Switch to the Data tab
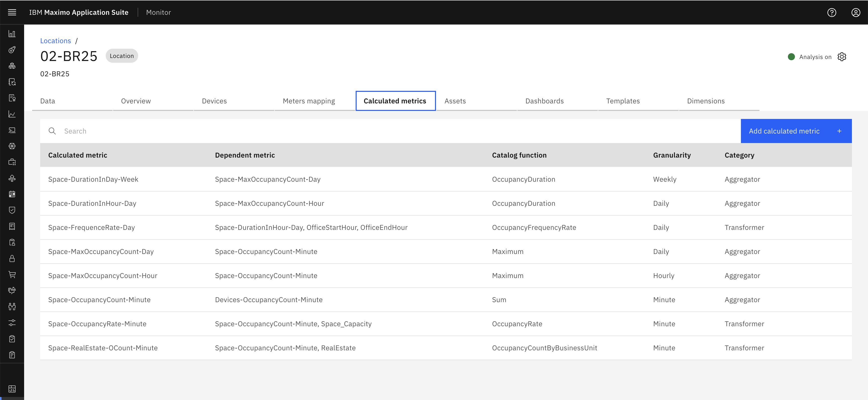This screenshot has height=400, width=868. (72, 101)
